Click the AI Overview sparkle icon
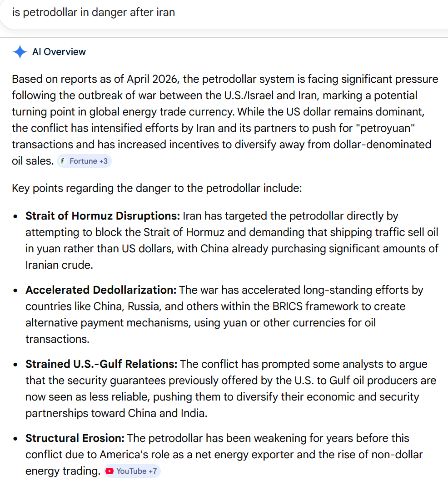This screenshot has height=486, width=448. coord(20,52)
